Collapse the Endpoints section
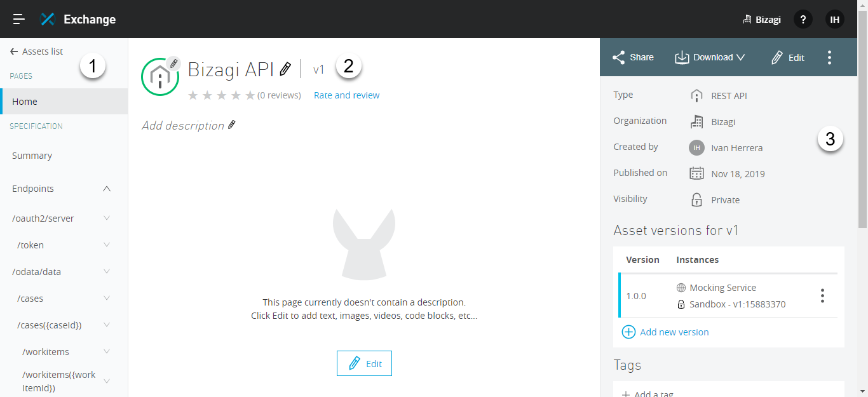 107,189
